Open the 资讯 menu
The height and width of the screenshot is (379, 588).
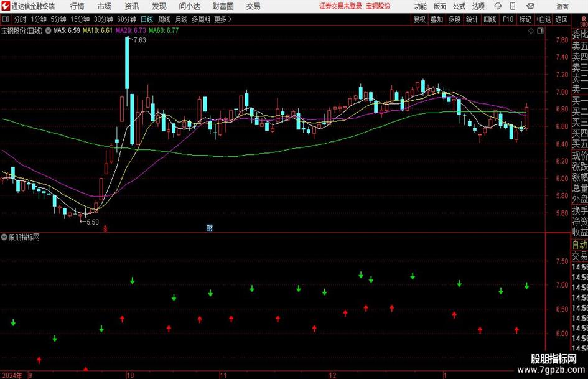132,6
